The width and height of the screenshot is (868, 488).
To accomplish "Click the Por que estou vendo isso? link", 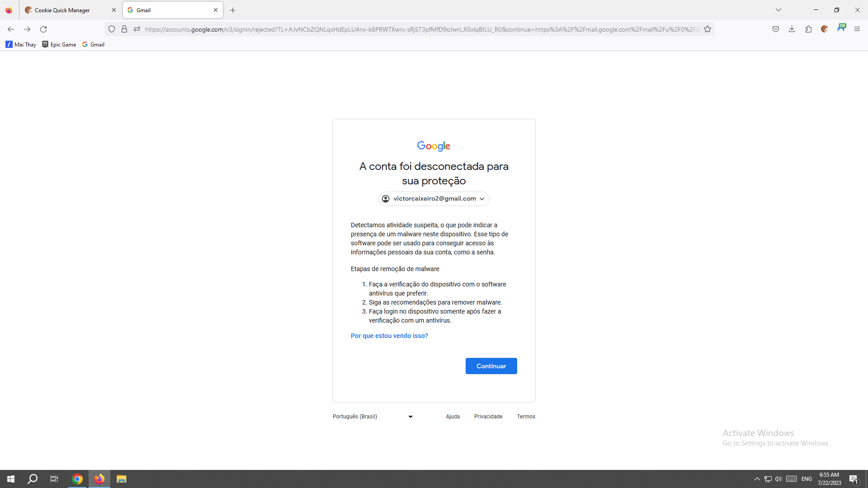I will (389, 336).
